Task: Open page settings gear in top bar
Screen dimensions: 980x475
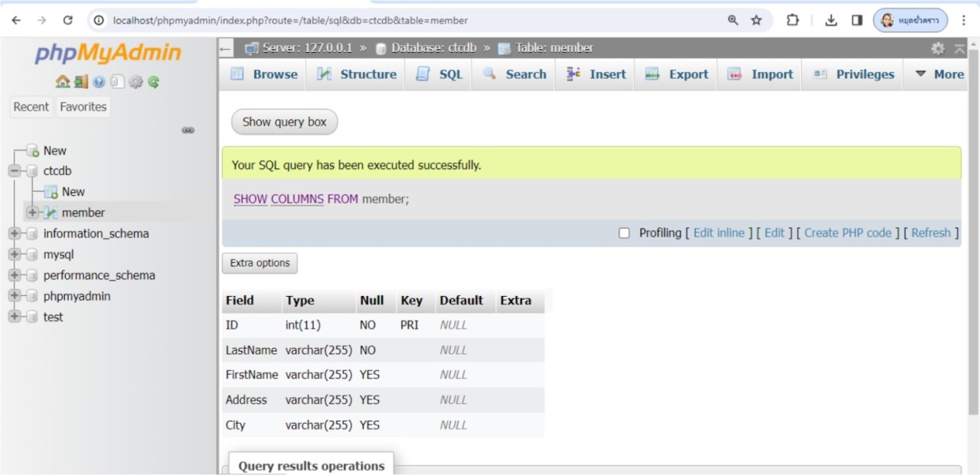Action: coord(937,48)
